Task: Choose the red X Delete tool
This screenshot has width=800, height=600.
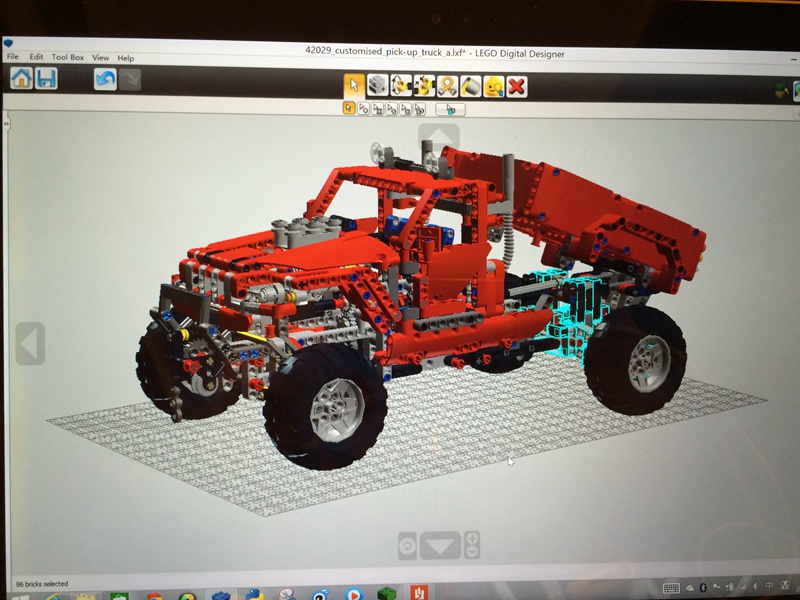Action: [517, 87]
